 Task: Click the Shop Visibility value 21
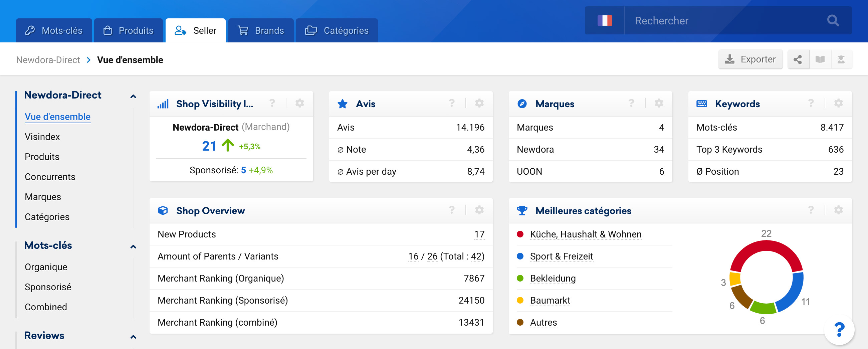(209, 146)
